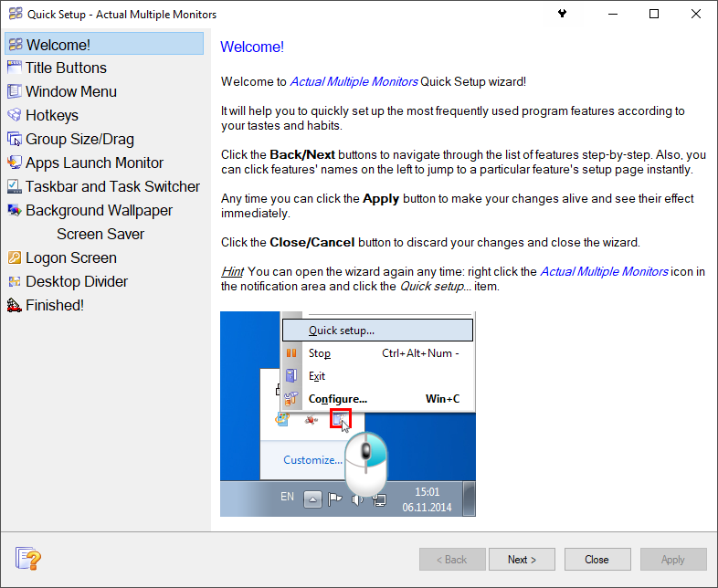718x588 pixels.
Task: Click the Background Wallpaper icon
Action: (x=14, y=210)
